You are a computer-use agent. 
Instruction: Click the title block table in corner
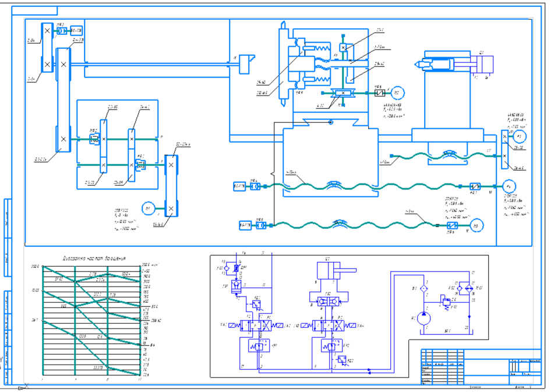[481, 367]
